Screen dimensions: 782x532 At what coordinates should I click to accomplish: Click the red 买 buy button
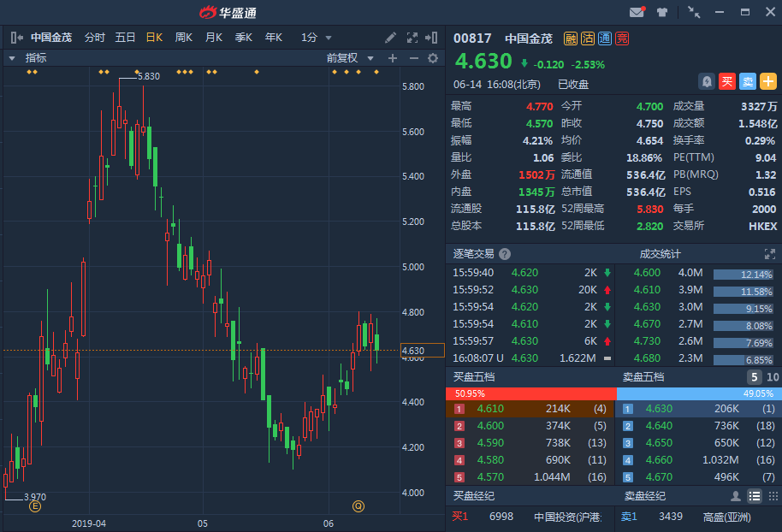727,81
